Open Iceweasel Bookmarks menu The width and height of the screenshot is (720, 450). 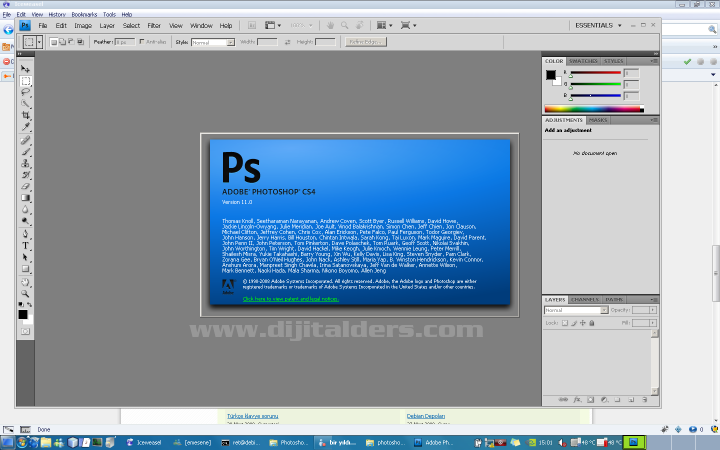(84, 14)
